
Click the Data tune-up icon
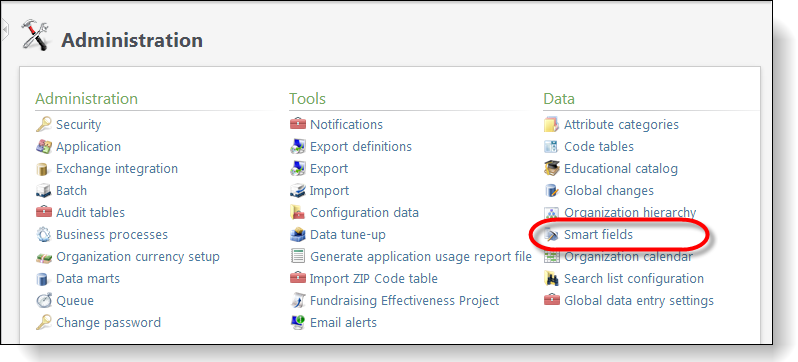point(298,235)
